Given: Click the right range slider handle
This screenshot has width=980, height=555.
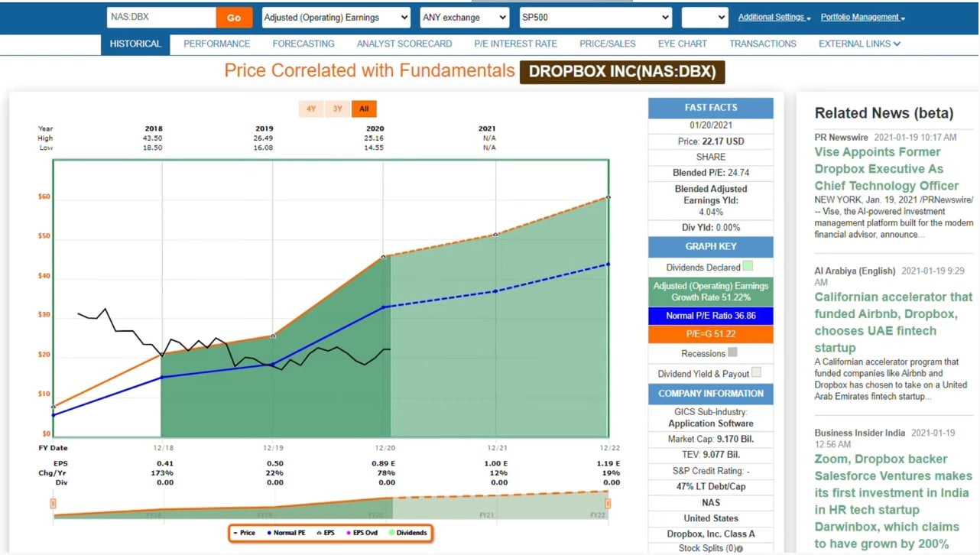Looking at the screenshot, I should tap(608, 503).
